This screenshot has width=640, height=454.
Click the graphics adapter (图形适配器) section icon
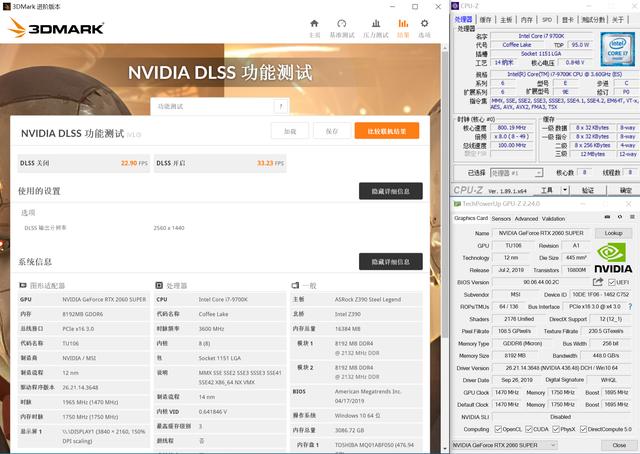[x=23, y=285]
